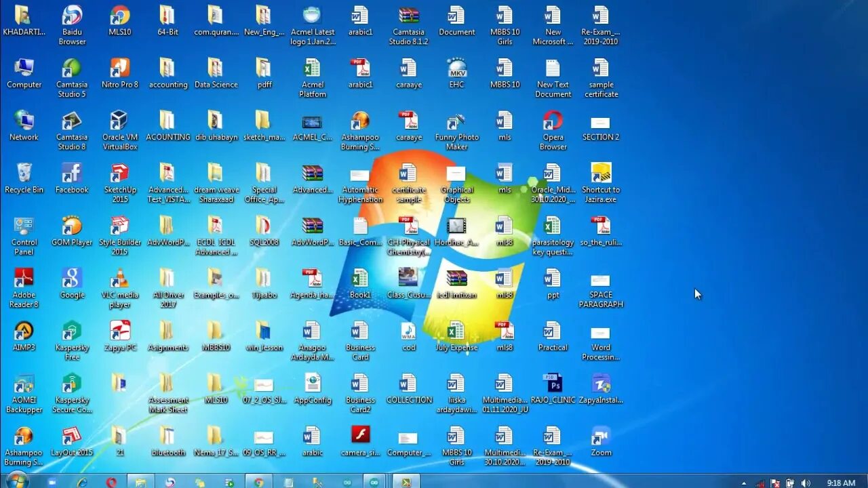Click the network signal tray icon
868x488 pixels.
760,483
